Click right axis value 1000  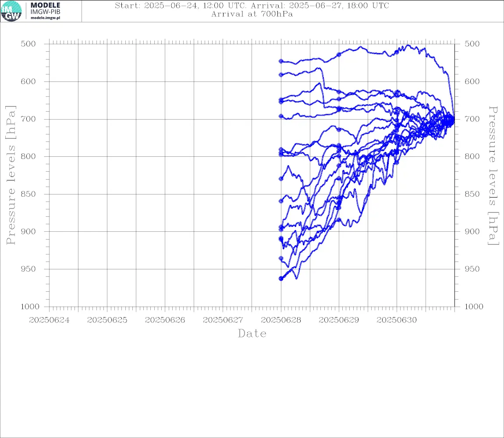pos(474,307)
